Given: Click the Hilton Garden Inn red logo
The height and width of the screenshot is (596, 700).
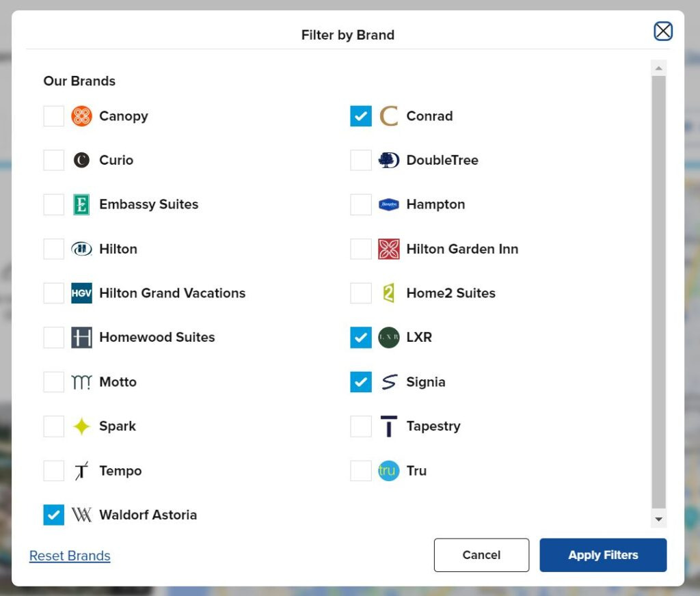Looking at the screenshot, I should (x=389, y=249).
